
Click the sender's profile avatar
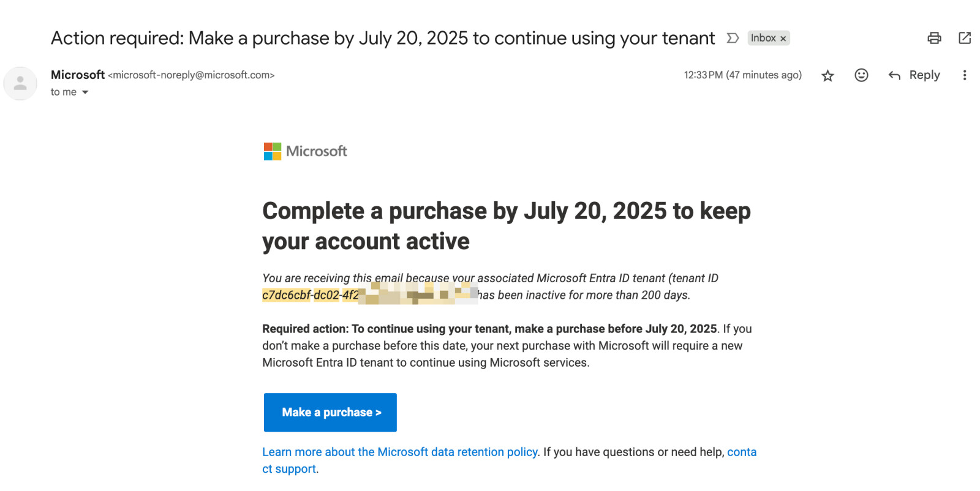(x=20, y=83)
